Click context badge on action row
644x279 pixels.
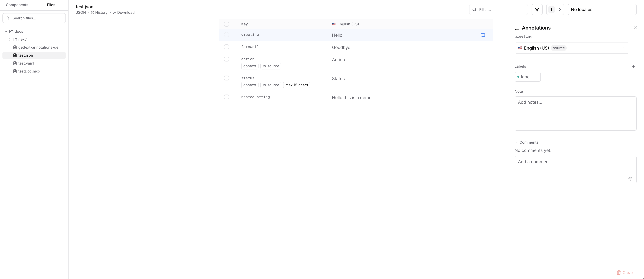click(x=250, y=66)
